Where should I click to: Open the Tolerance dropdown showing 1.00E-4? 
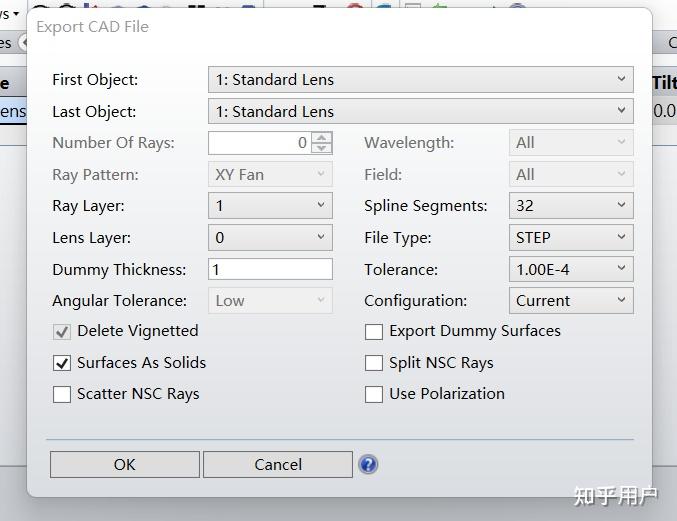pyautogui.click(x=571, y=269)
